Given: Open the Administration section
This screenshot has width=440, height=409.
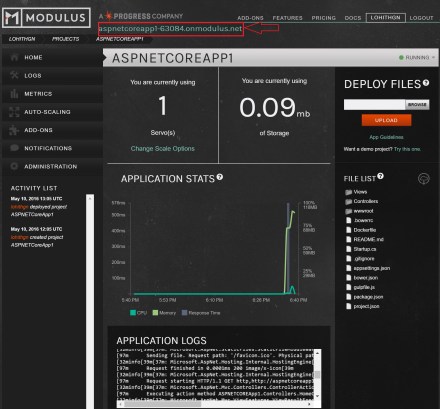Looking at the screenshot, I should (53, 166).
